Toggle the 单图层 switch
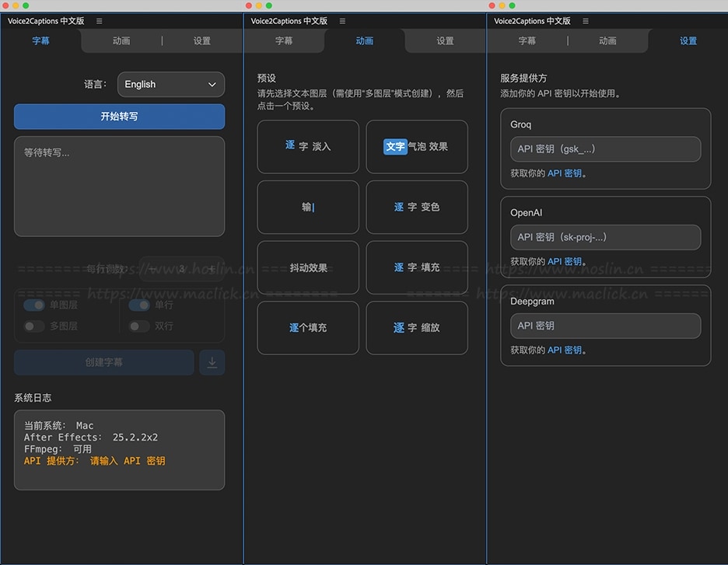 pyautogui.click(x=34, y=305)
